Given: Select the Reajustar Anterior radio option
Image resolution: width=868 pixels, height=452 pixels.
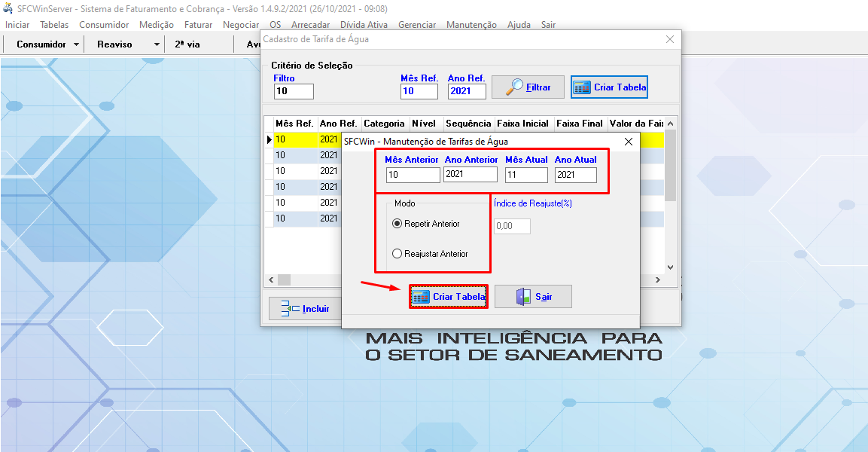Looking at the screenshot, I should pos(397,254).
